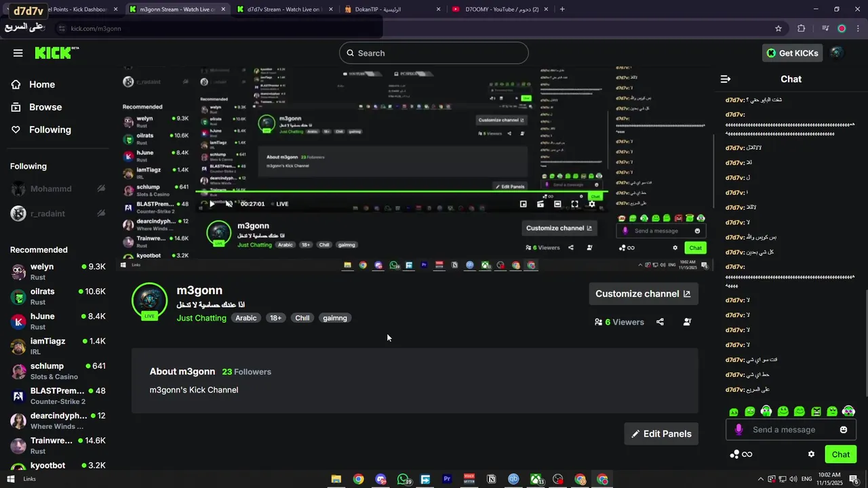
Task: Open a new browser tab
Action: pos(562,9)
